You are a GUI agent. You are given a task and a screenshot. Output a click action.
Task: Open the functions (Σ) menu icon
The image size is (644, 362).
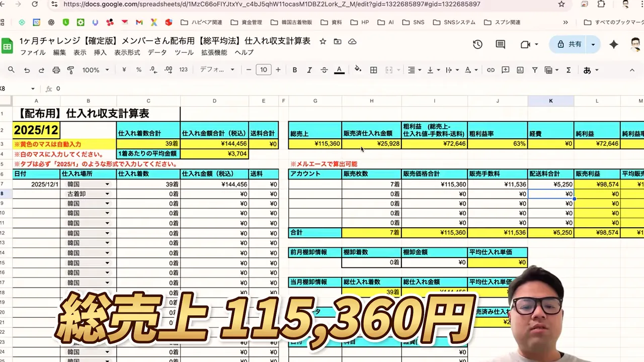click(568, 70)
